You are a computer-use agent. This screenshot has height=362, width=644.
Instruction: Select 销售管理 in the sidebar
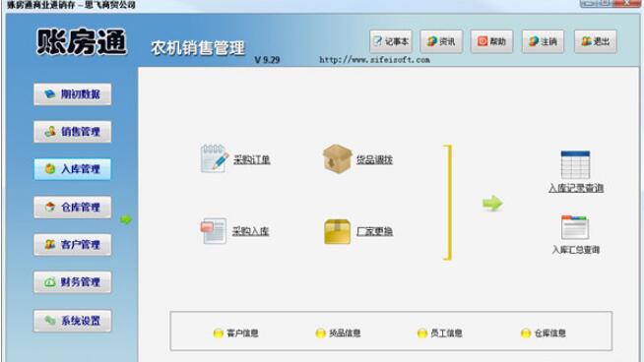coord(72,132)
